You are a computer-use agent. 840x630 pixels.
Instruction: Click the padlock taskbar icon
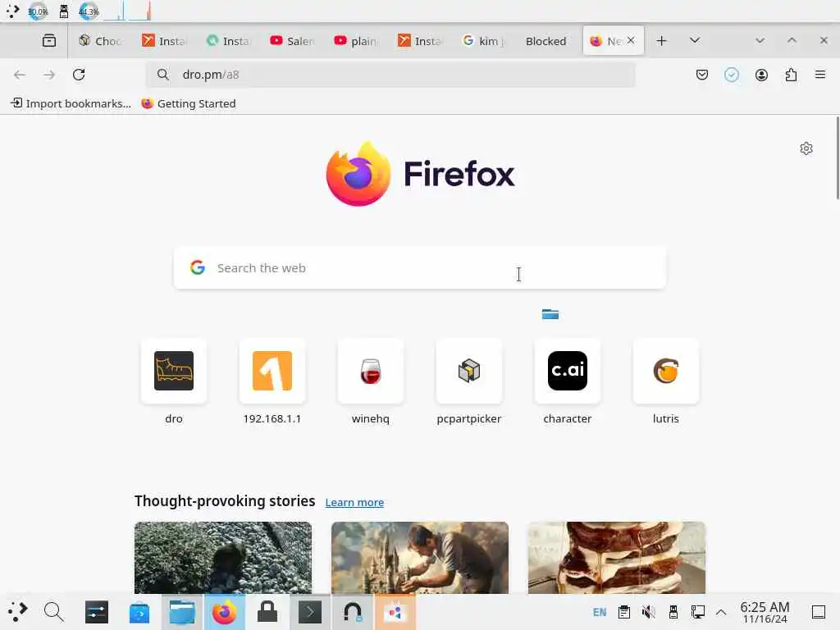(267, 612)
